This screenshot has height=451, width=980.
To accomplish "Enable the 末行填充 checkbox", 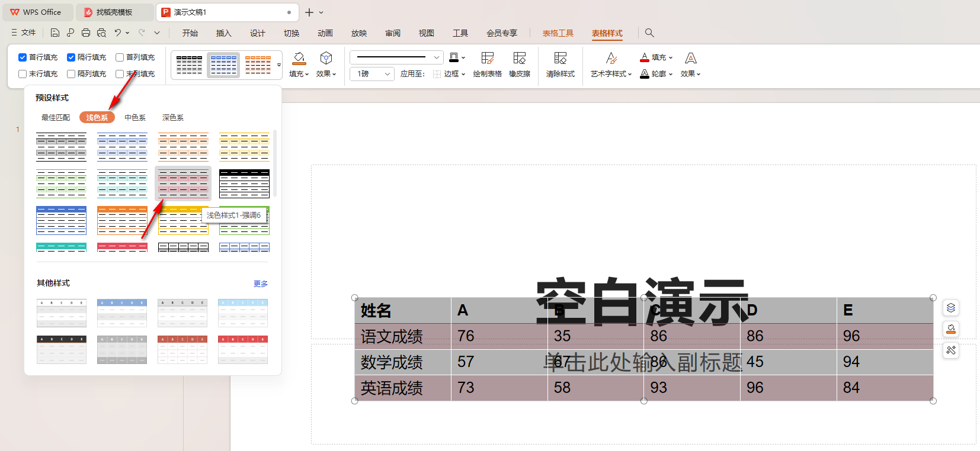I will click(x=23, y=74).
